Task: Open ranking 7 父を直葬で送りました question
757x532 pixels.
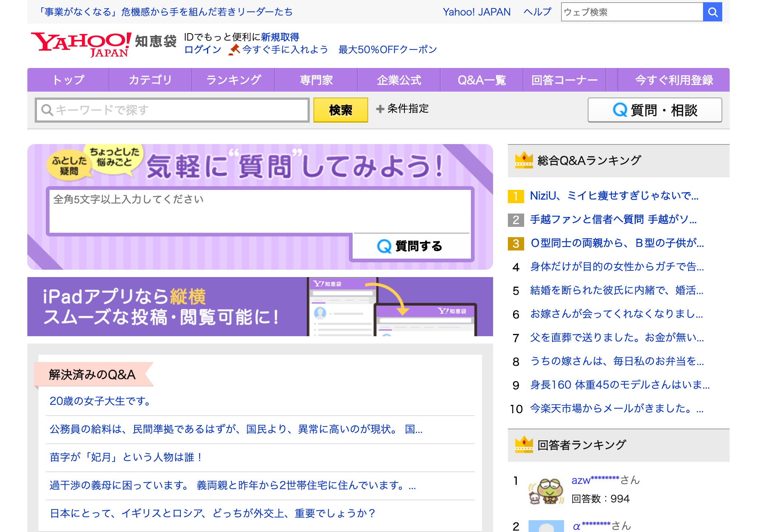Action: [617, 338]
